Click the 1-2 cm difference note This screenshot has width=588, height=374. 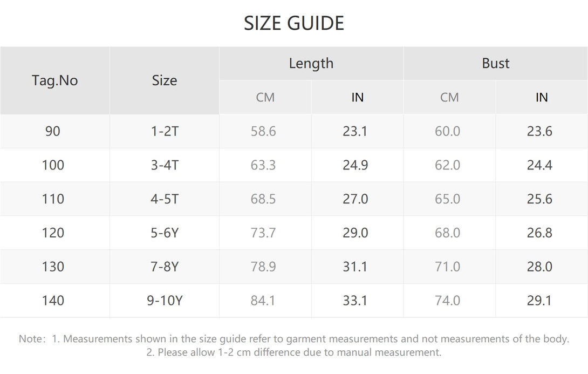[x=294, y=352]
